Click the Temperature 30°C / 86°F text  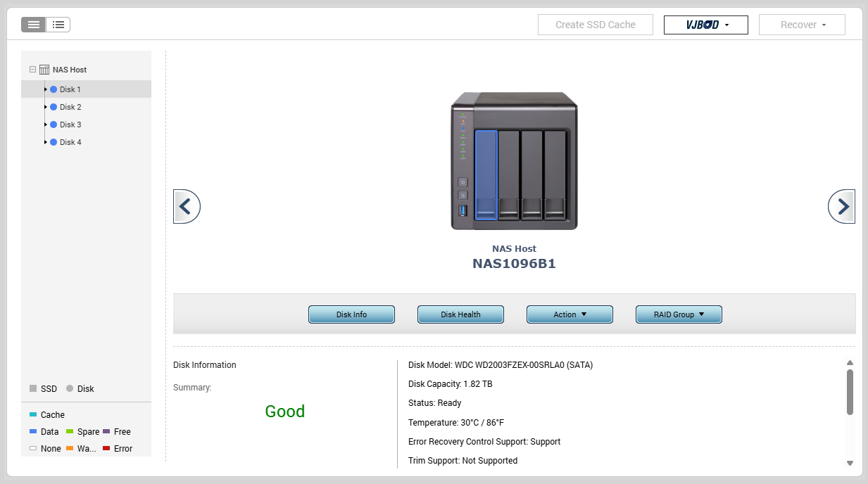pyautogui.click(x=456, y=423)
